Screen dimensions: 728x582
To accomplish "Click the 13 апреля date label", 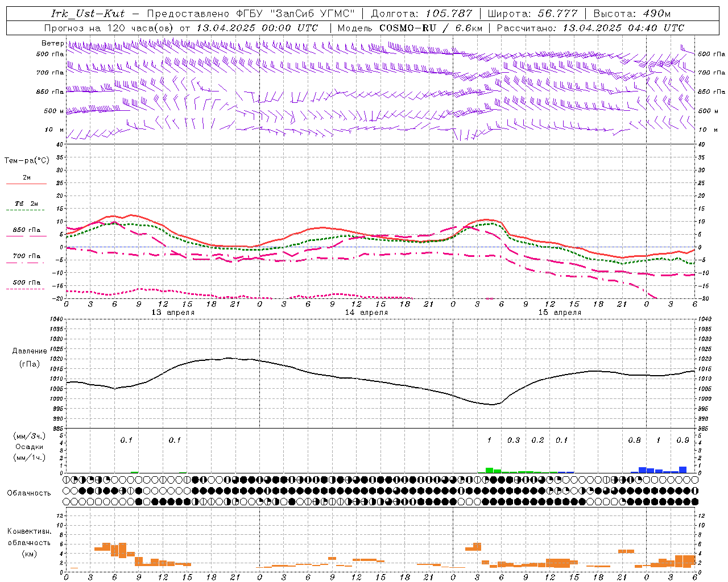I will tap(173, 313).
